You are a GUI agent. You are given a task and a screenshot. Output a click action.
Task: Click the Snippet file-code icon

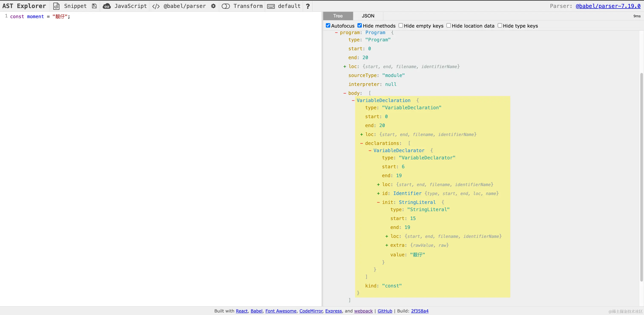[56, 6]
